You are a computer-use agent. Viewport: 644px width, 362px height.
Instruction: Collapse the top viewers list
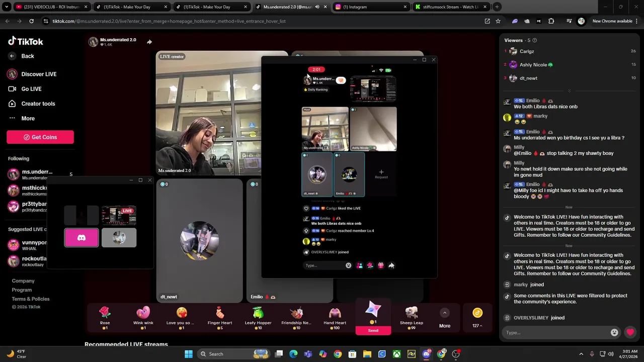(569, 91)
